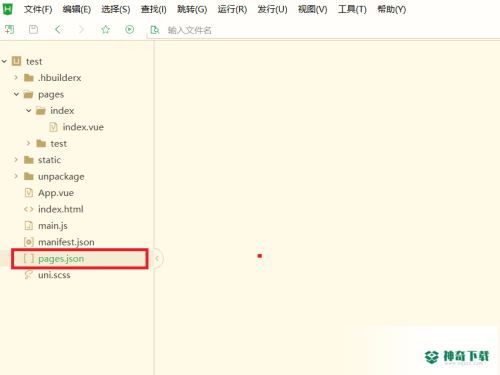The image size is (500, 375).
Task: Click the 输入文件名 search field
Action: [189, 30]
